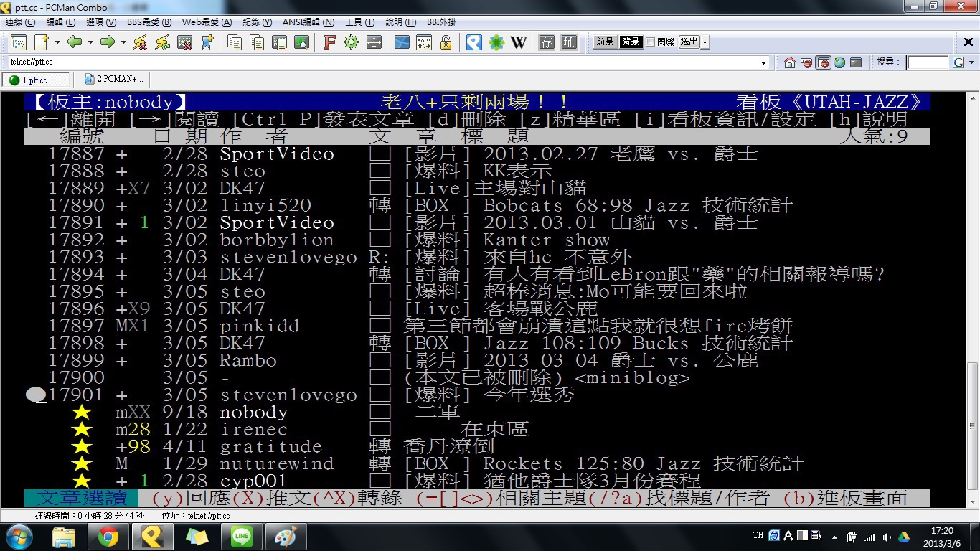Click the blue screen picture icon
The height and width of the screenshot is (551, 980).
(x=402, y=42)
